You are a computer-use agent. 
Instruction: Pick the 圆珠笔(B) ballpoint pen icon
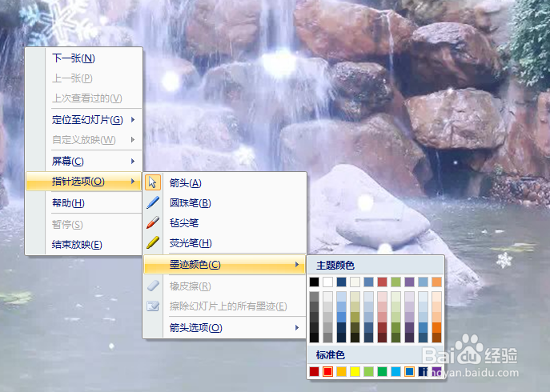pos(153,202)
